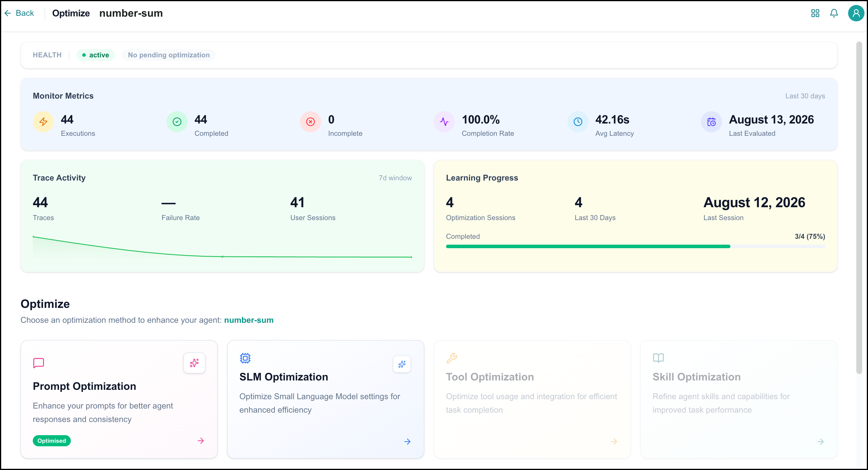
Task: Click the Tool Optimization wrench icon
Action: (452, 358)
